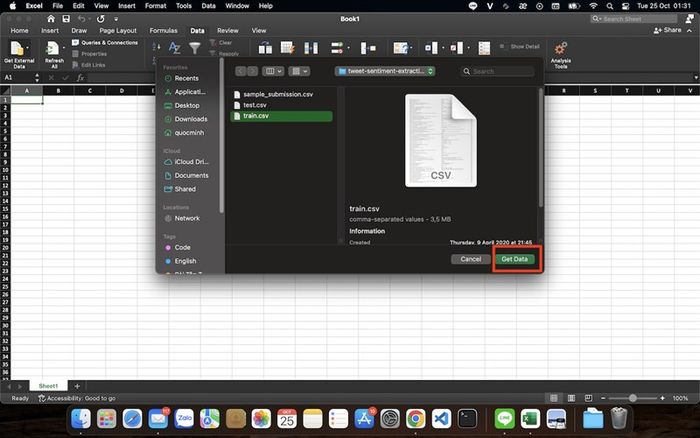Open the column view options dropdown
This screenshot has width=700, height=438.
pyautogui.click(x=273, y=71)
